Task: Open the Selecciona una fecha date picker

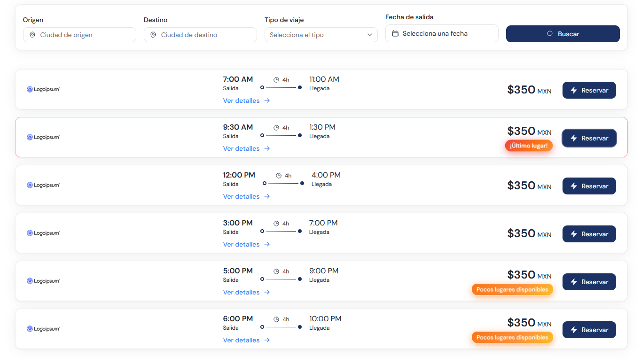Action: point(442,33)
